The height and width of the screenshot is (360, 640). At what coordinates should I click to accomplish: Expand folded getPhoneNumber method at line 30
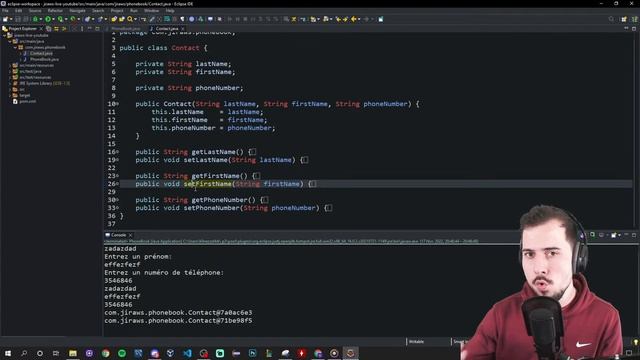coord(118,200)
